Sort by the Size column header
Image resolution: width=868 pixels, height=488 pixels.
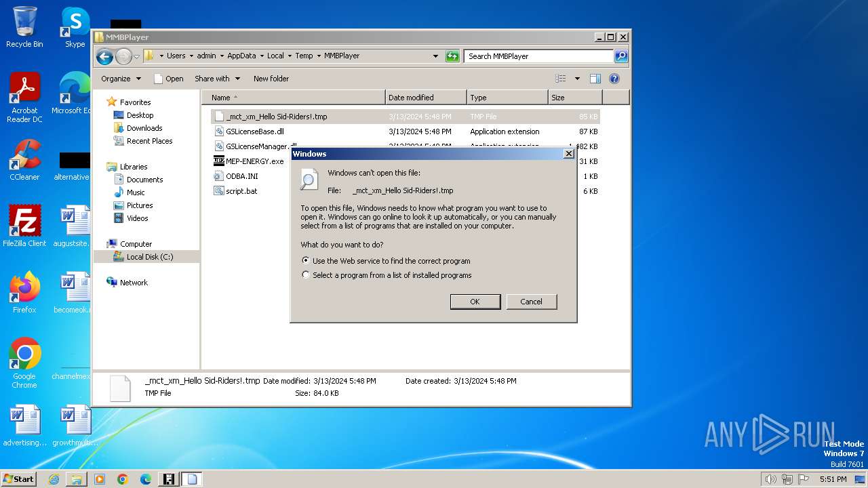coord(575,98)
